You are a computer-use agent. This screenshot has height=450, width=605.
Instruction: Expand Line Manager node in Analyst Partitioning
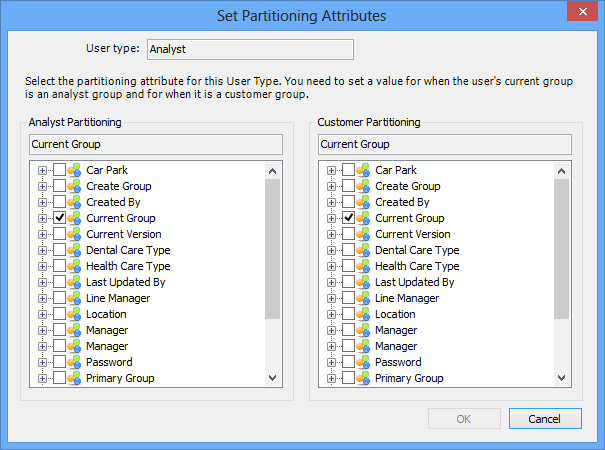click(42, 298)
